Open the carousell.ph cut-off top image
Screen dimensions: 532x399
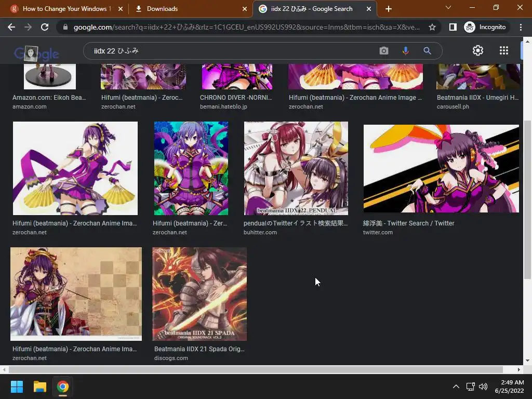tap(478, 77)
